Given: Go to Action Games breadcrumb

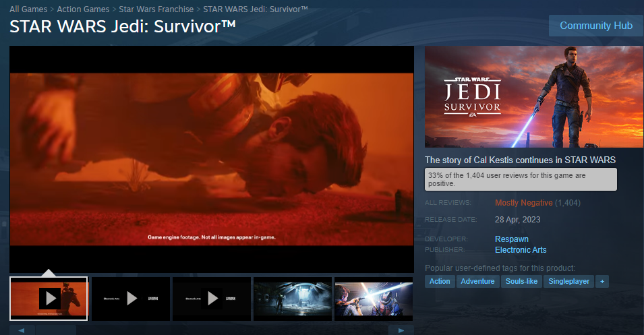Looking at the screenshot, I should point(83,9).
